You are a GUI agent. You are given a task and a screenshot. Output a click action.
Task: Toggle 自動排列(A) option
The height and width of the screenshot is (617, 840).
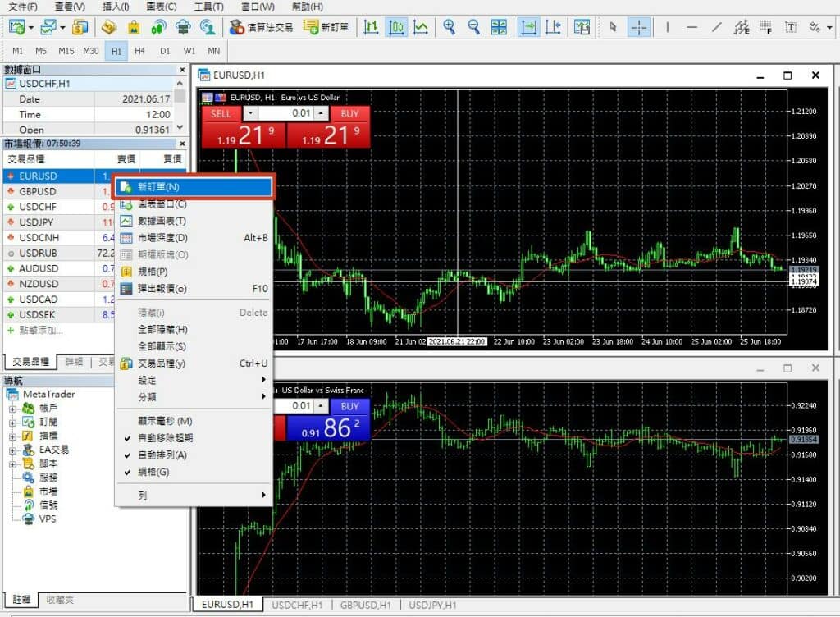coord(162,455)
